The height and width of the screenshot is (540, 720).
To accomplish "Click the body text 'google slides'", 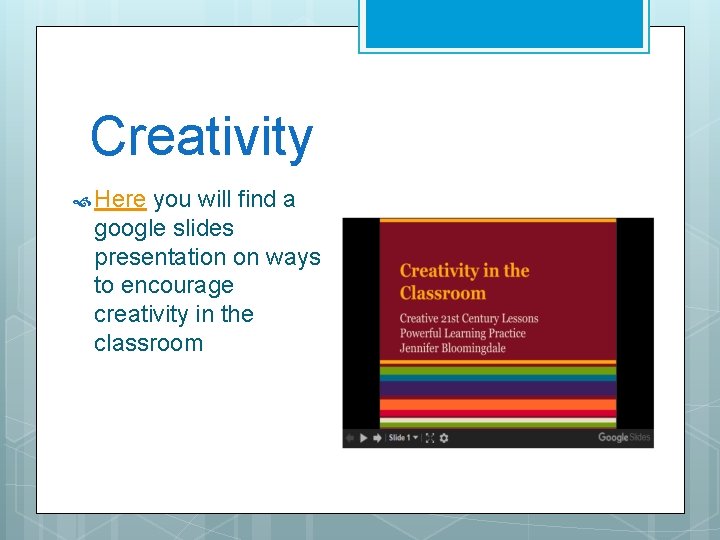I will [164, 229].
